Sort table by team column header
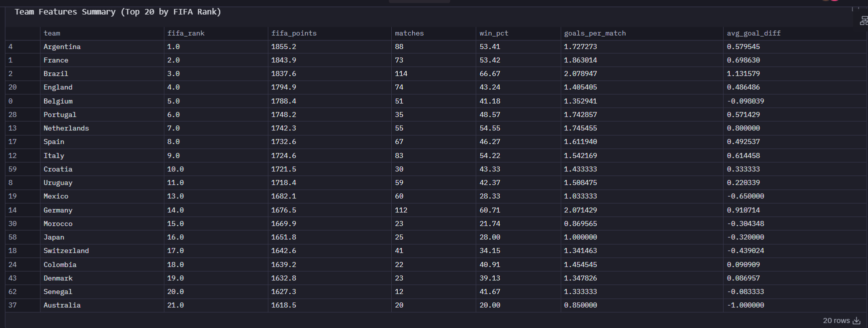868x328 pixels. (52, 33)
